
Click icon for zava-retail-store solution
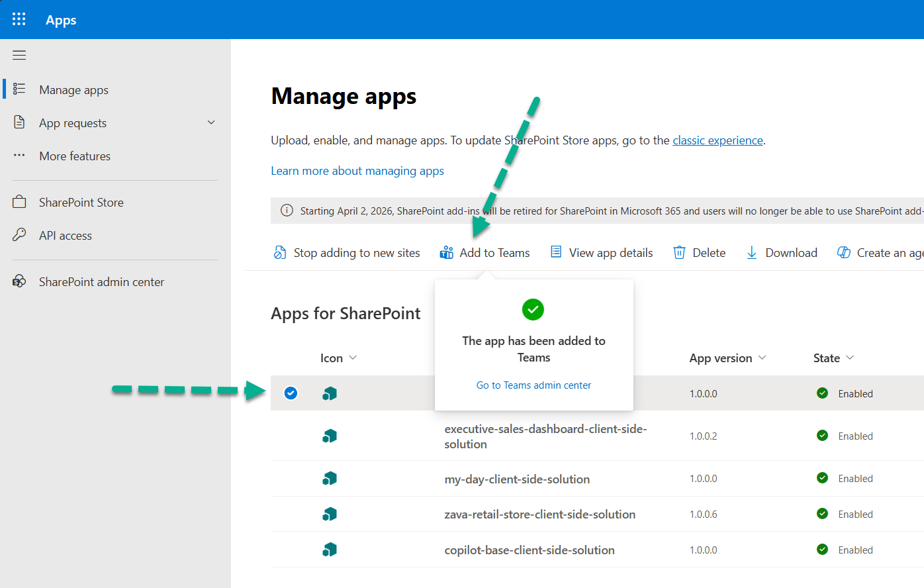coord(330,514)
